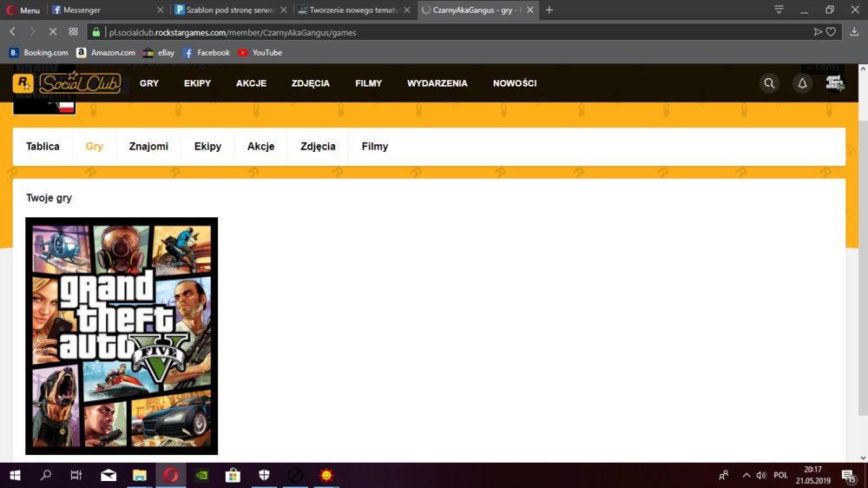
Task: Open Grand Theft Auto V game cover
Action: point(122,336)
